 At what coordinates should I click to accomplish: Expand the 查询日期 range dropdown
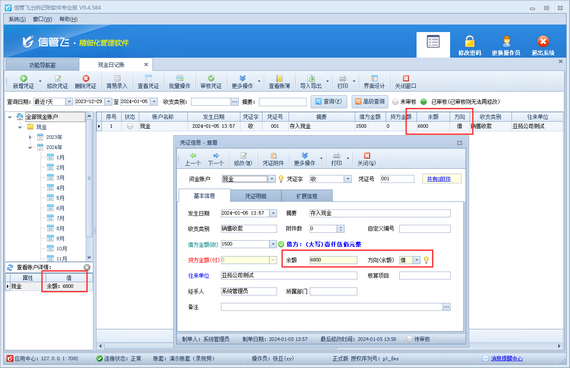click(69, 102)
